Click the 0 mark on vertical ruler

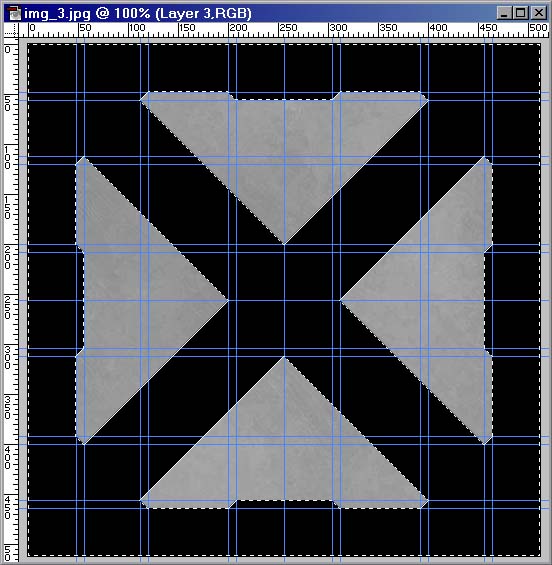tap(7, 50)
